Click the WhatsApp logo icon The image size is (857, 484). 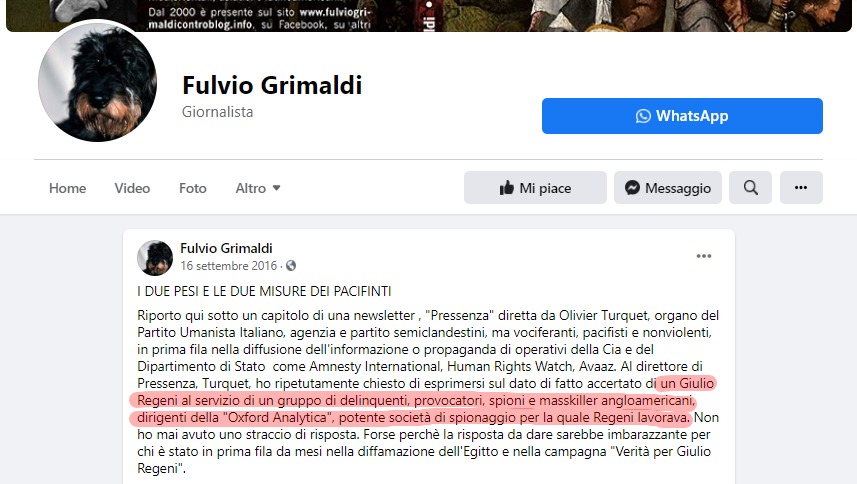pyautogui.click(x=643, y=116)
